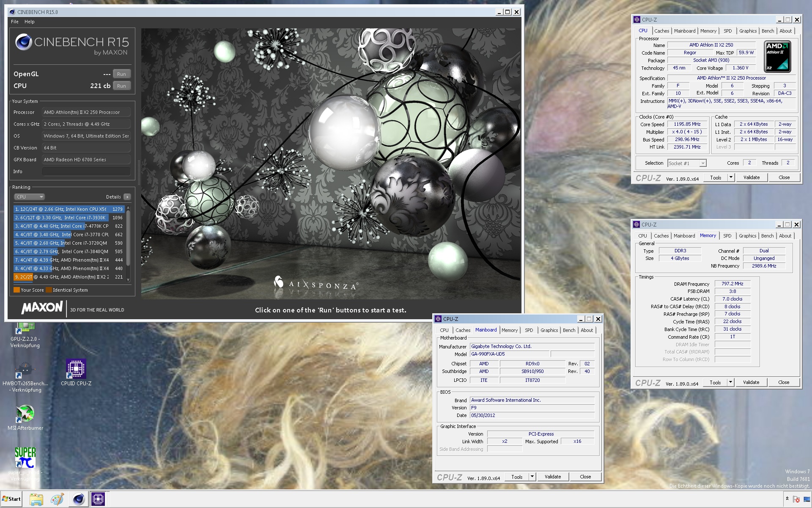812x508 pixels.
Task: Open Bench tab in Mainboard CPU-Z window
Action: click(569, 330)
